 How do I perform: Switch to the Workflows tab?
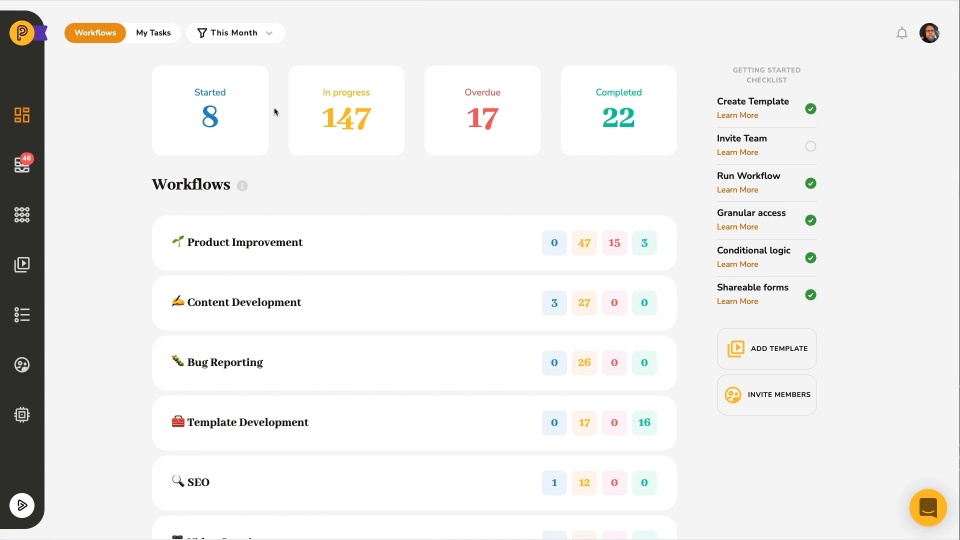click(x=95, y=33)
